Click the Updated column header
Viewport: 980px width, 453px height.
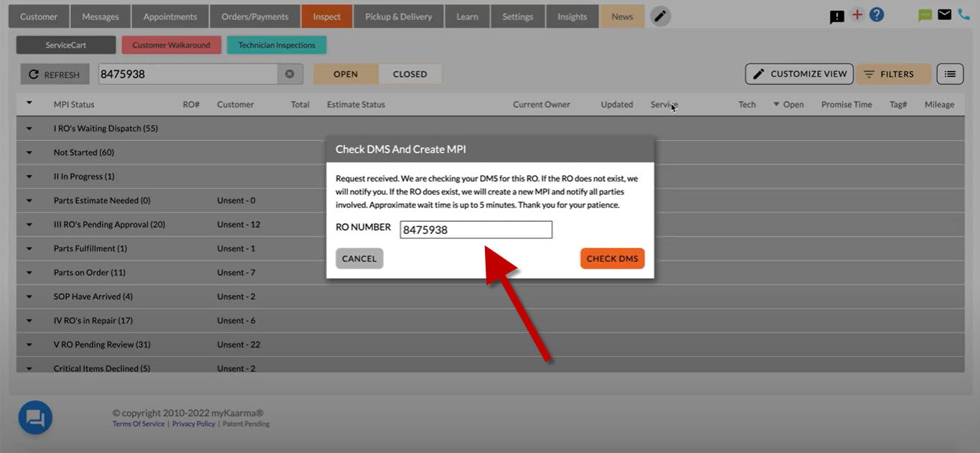617,105
